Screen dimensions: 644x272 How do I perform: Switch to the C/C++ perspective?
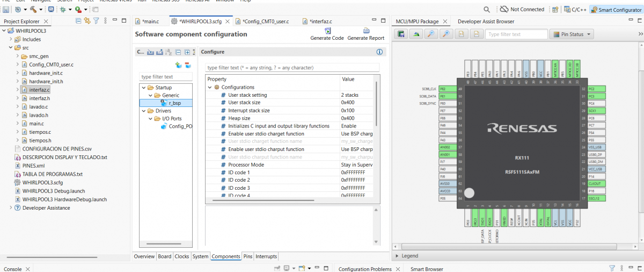[575, 10]
